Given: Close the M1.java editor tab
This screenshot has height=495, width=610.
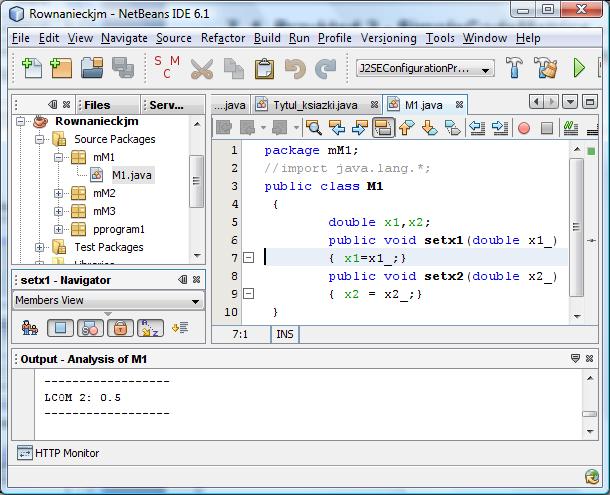Looking at the screenshot, I should 459,105.
